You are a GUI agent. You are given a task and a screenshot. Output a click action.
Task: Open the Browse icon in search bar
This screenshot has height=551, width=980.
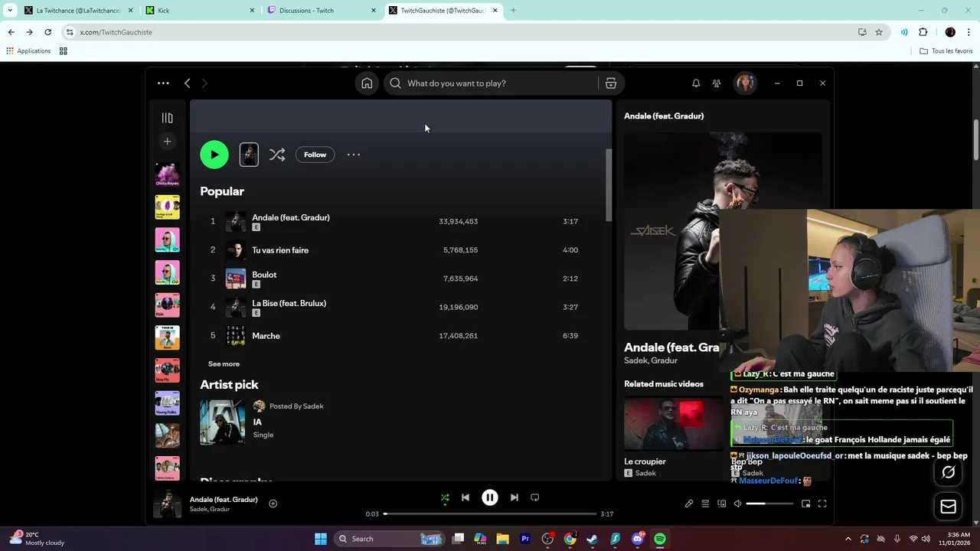click(611, 83)
